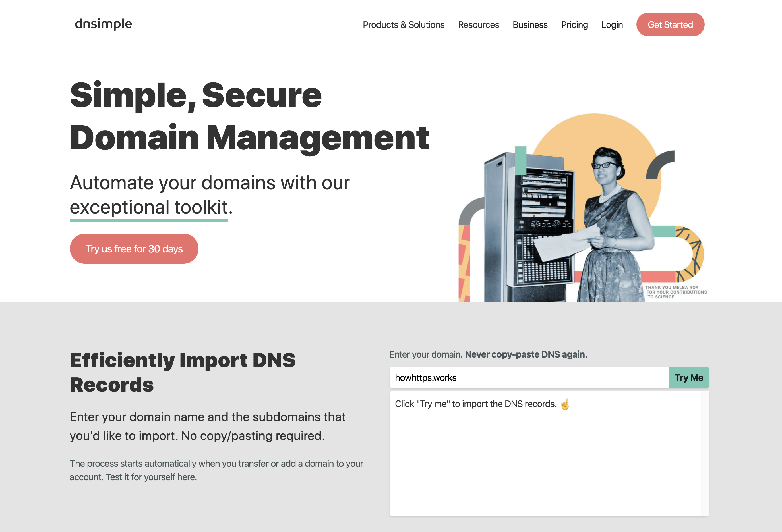Screen dimensions: 782x532
Task: Open the Resources menu
Action: tap(478, 25)
